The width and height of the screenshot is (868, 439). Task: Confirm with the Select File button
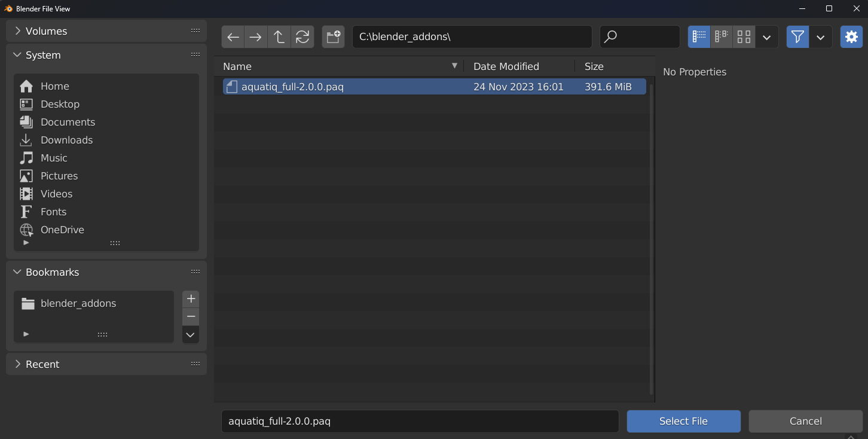tap(683, 421)
